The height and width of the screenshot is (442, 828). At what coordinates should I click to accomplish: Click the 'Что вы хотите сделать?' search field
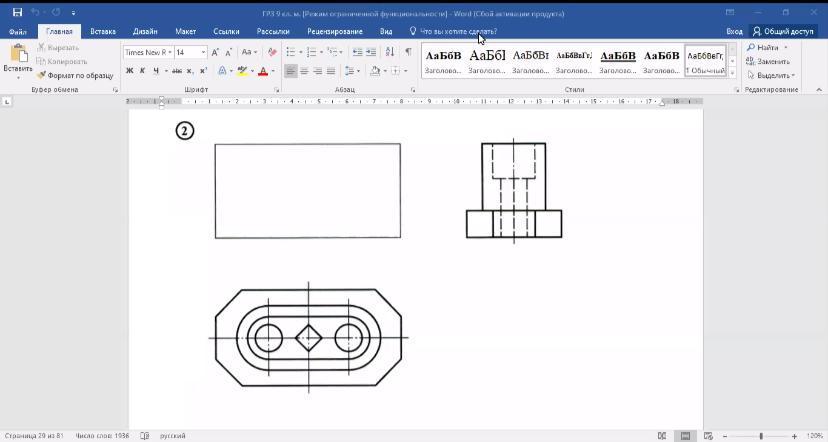click(x=458, y=31)
